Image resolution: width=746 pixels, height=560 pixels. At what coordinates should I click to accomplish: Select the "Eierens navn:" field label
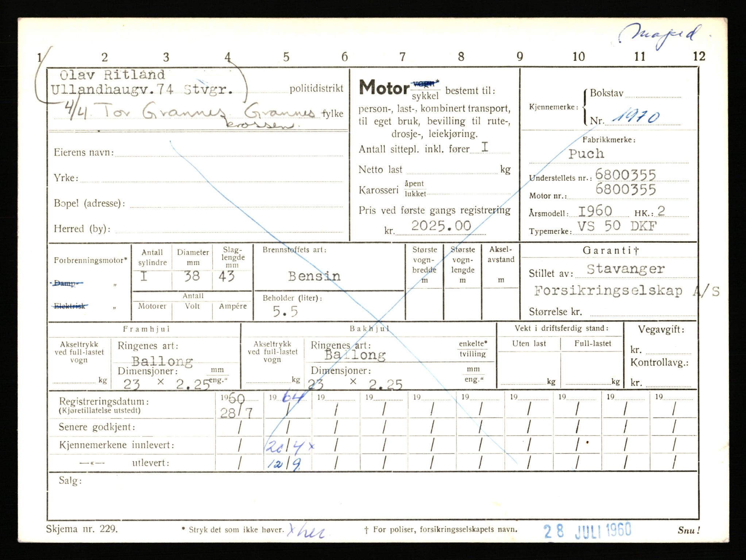click(x=84, y=152)
